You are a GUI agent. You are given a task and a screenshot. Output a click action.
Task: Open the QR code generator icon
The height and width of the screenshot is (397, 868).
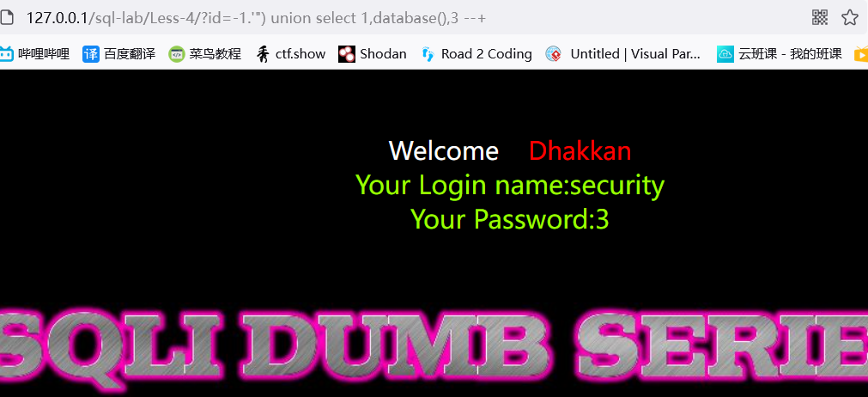click(x=820, y=17)
